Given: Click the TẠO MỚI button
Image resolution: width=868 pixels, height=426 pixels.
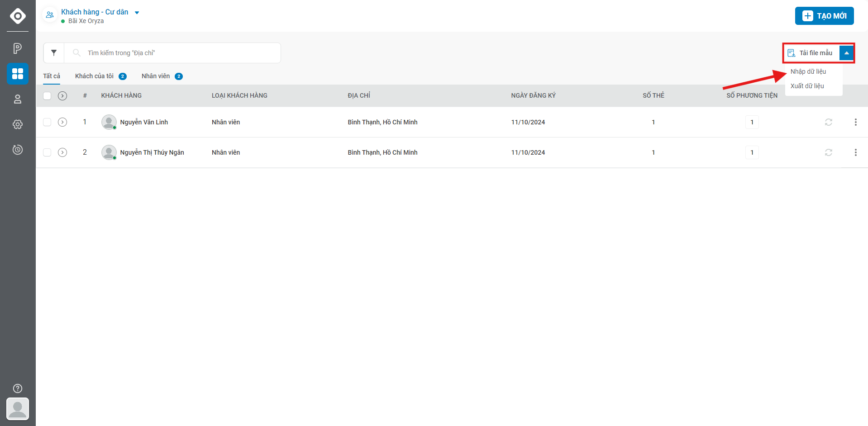Looking at the screenshot, I should [x=824, y=16].
